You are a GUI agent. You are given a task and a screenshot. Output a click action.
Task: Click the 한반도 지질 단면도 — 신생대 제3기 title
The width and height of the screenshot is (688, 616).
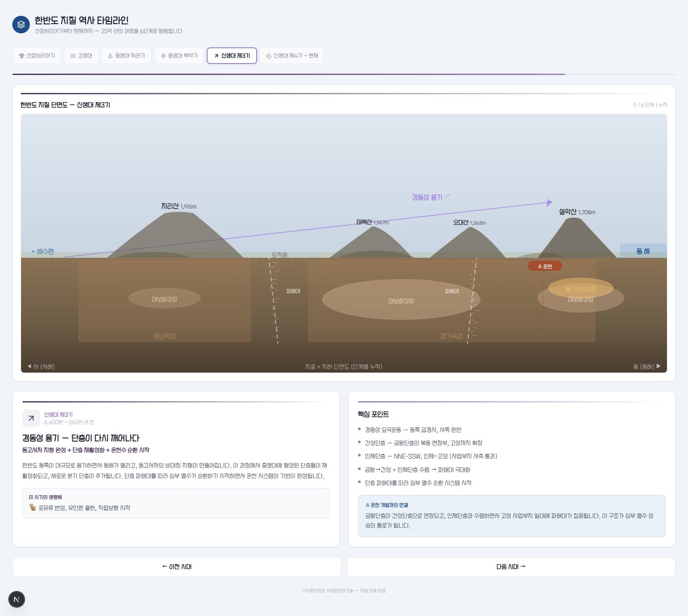[65, 105]
